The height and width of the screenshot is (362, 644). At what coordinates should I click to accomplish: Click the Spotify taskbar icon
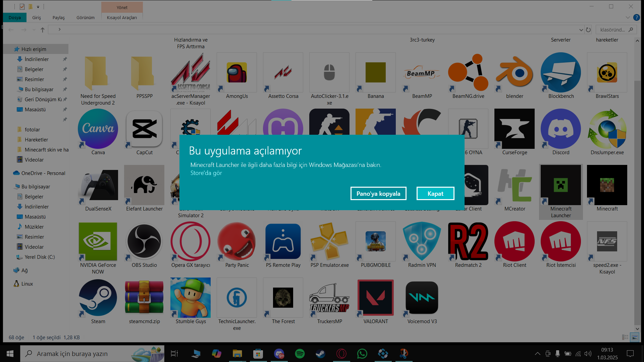tap(300, 354)
